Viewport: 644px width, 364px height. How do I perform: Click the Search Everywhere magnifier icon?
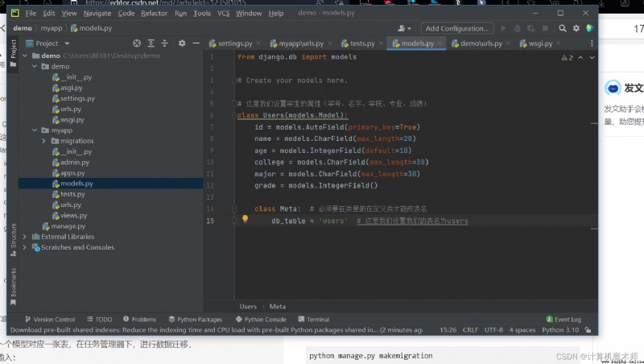pyautogui.click(x=563, y=28)
